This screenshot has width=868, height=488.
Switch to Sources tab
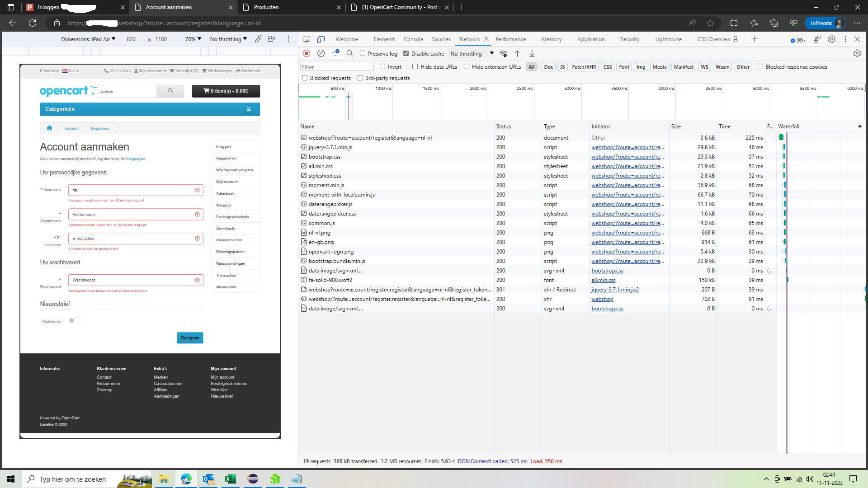tap(441, 39)
